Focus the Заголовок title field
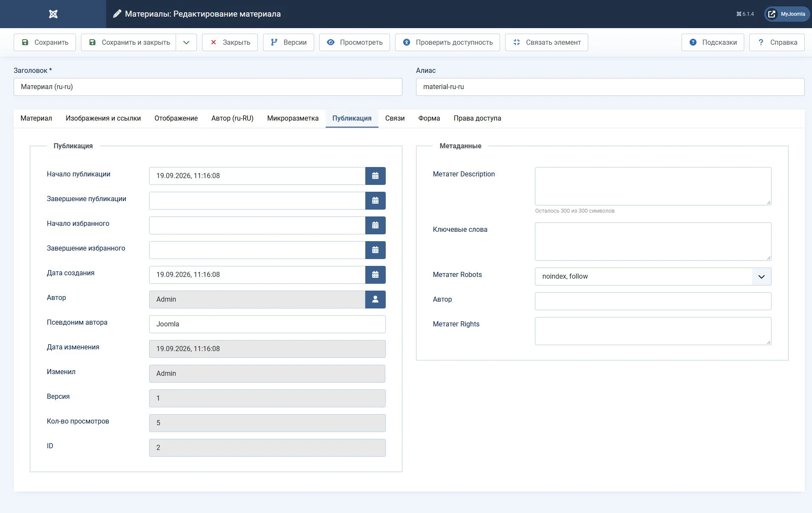812x513 pixels. coord(208,87)
